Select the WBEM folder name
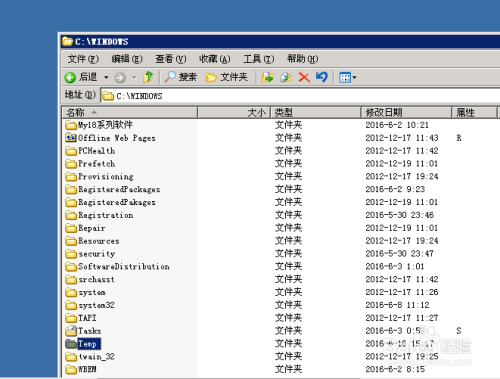Screen dimensions: 500x379 87,369
